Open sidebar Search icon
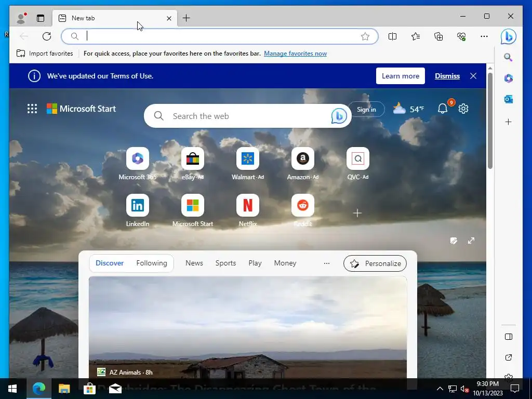The height and width of the screenshot is (399, 532). click(x=508, y=57)
